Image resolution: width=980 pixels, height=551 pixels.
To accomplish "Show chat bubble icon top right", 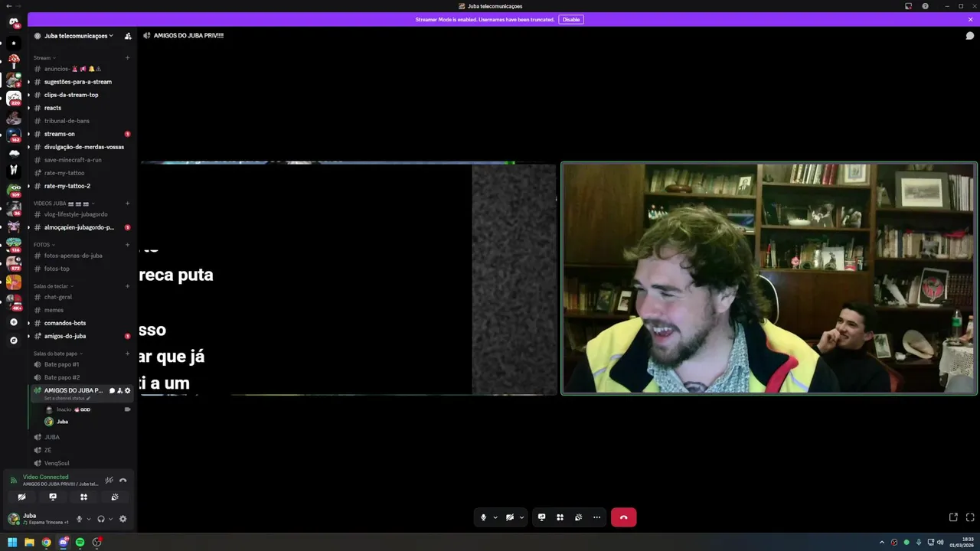I will point(970,36).
